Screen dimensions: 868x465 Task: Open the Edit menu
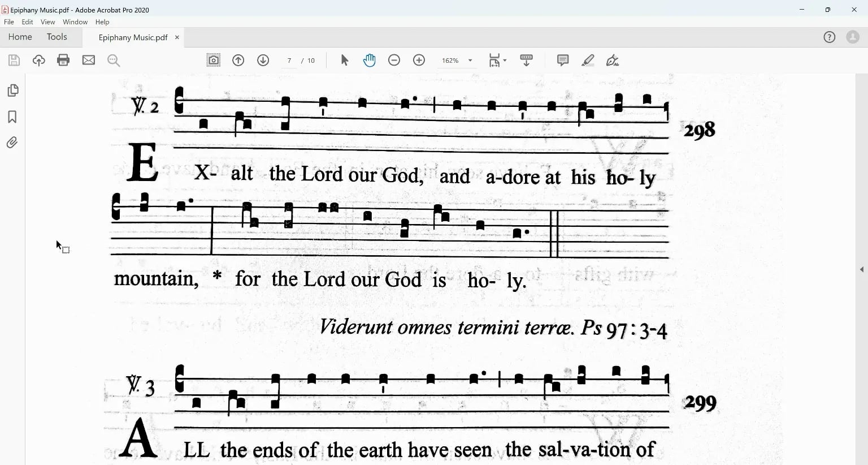pyautogui.click(x=28, y=22)
